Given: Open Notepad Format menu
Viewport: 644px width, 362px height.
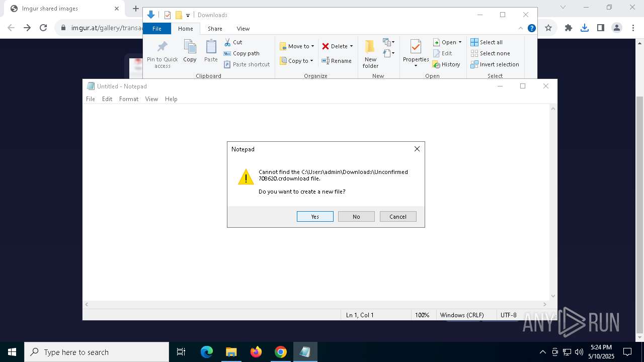Looking at the screenshot, I should 129,99.
